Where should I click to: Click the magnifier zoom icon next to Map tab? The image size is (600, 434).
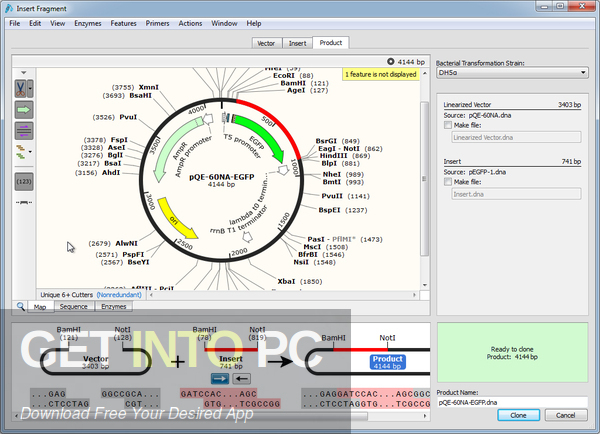click(21, 306)
